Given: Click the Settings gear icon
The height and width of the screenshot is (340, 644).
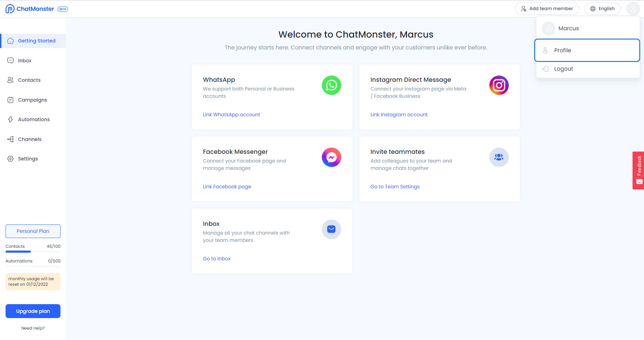Looking at the screenshot, I should [10, 159].
